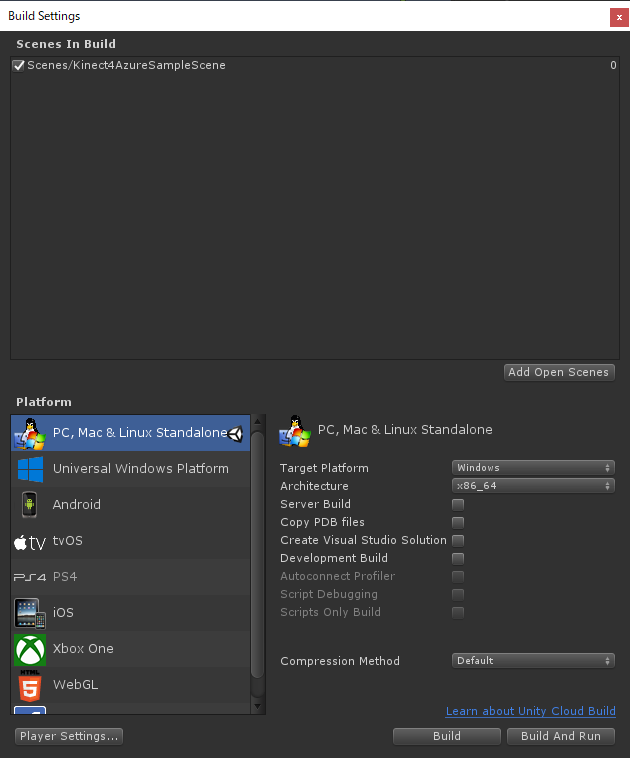This screenshot has height=758, width=630.
Task: Select the Universal Windows Platform row
Action: click(131, 469)
